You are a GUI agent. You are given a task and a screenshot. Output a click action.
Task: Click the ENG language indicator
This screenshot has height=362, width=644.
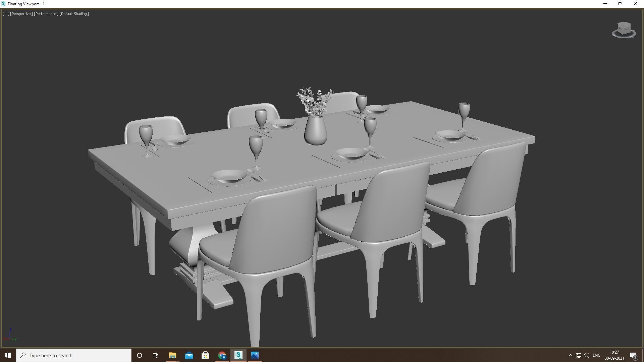click(596, 355)
